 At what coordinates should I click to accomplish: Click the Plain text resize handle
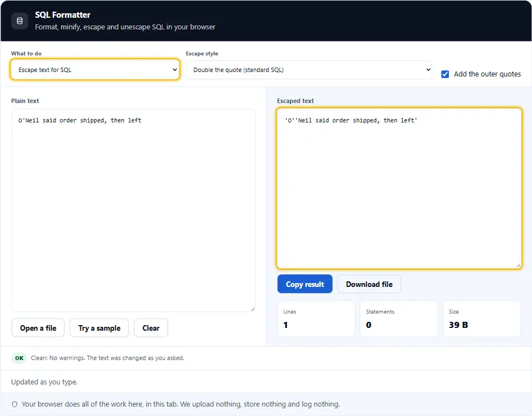253,309
